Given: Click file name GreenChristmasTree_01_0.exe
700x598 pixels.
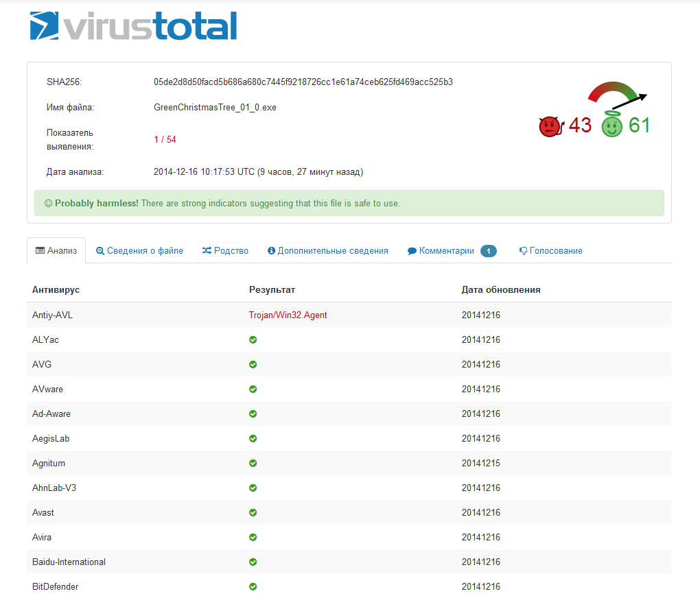Looking at the screenshot, I should [x=215, y=108].
